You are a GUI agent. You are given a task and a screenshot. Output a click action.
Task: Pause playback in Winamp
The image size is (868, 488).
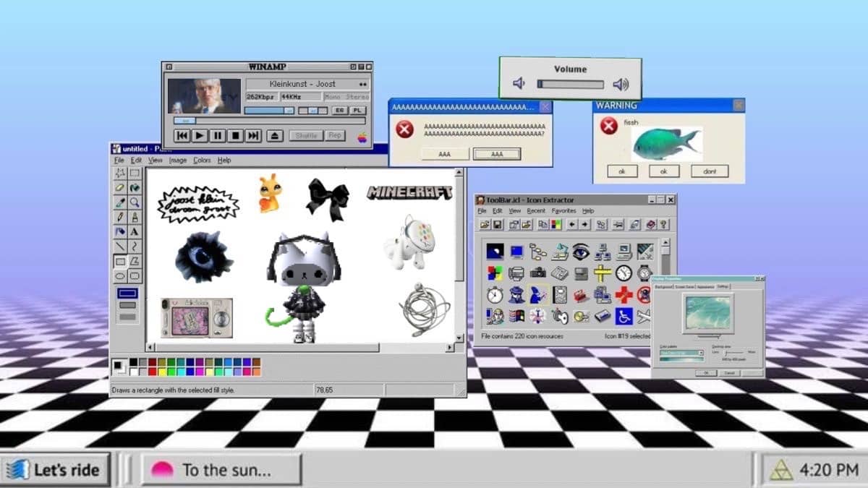(x=218, y=135)
